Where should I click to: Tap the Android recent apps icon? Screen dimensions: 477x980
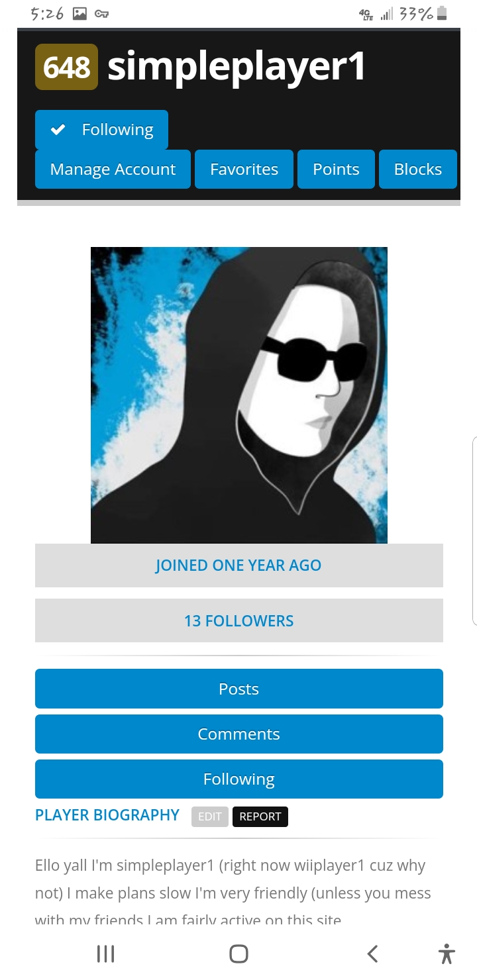105,954
